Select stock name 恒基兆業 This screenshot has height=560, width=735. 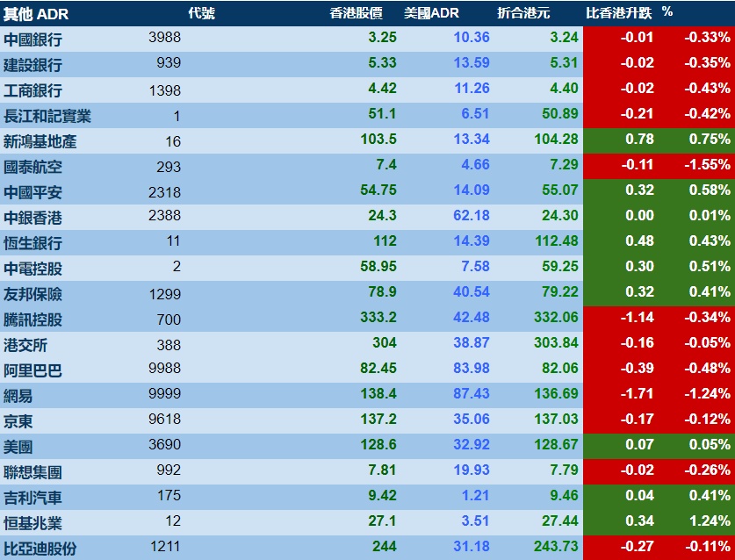click(32, 523)
